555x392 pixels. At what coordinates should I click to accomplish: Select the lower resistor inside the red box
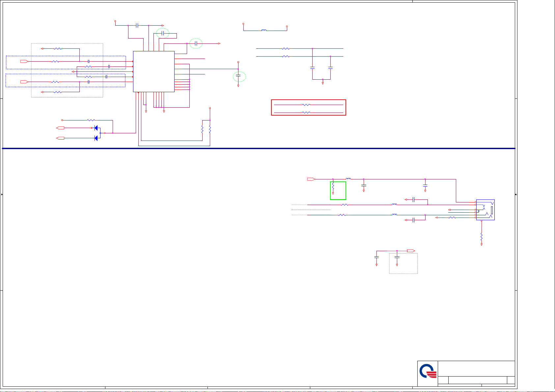306,113
